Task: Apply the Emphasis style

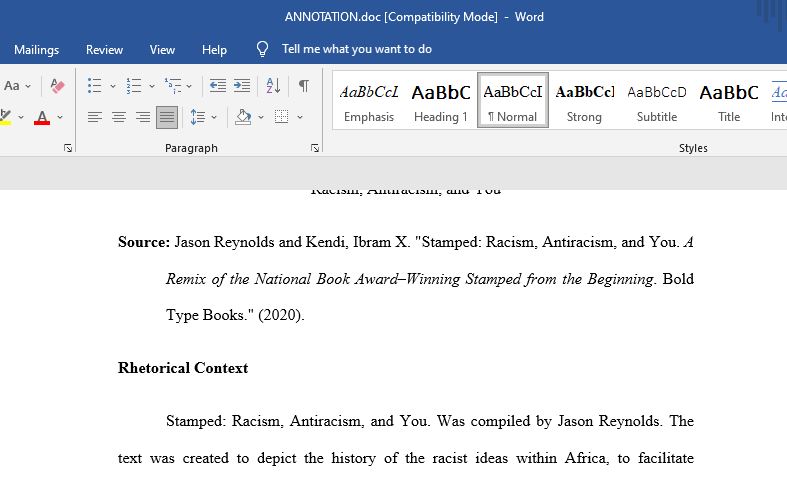Action: click(369, 100)
